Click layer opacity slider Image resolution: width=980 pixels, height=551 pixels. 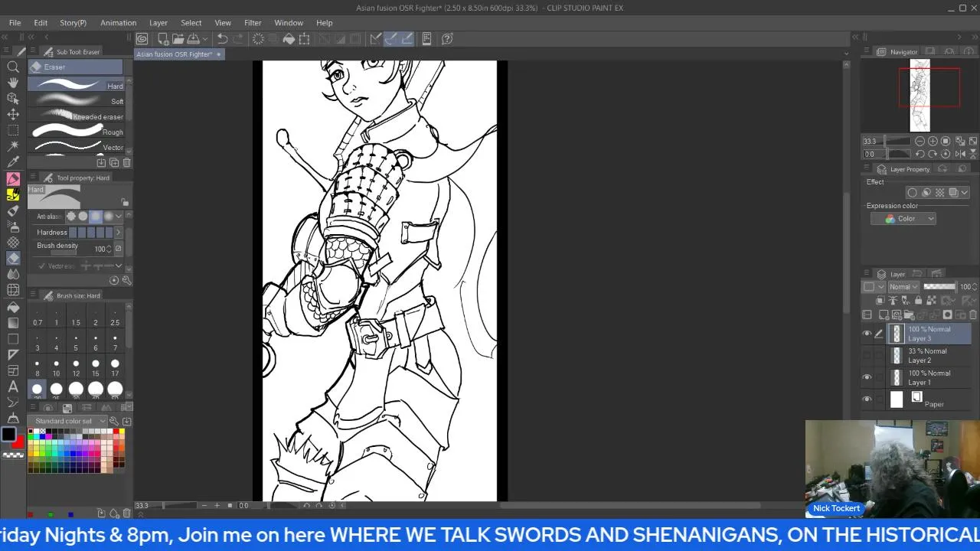coord(939,287)
